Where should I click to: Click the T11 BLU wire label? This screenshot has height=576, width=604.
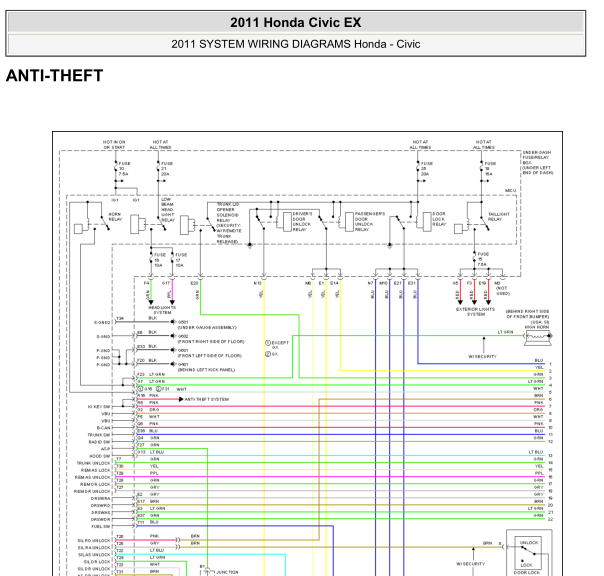148,522
